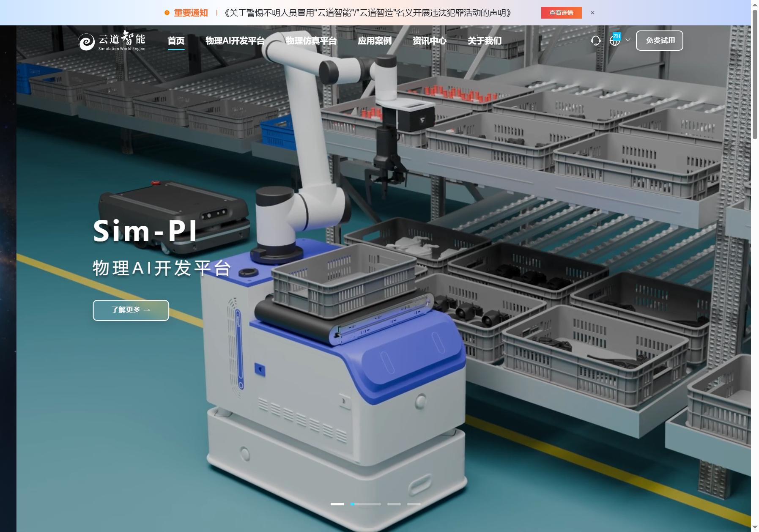Click the 了解更多 button
This screenshot has width=759, height=532.
tap(131, 310)
